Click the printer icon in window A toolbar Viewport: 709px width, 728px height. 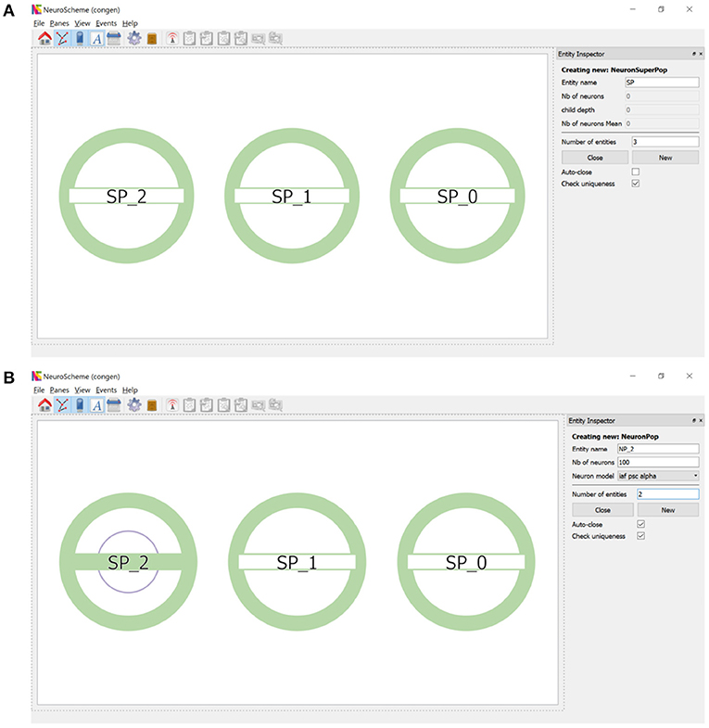[114, 39]
